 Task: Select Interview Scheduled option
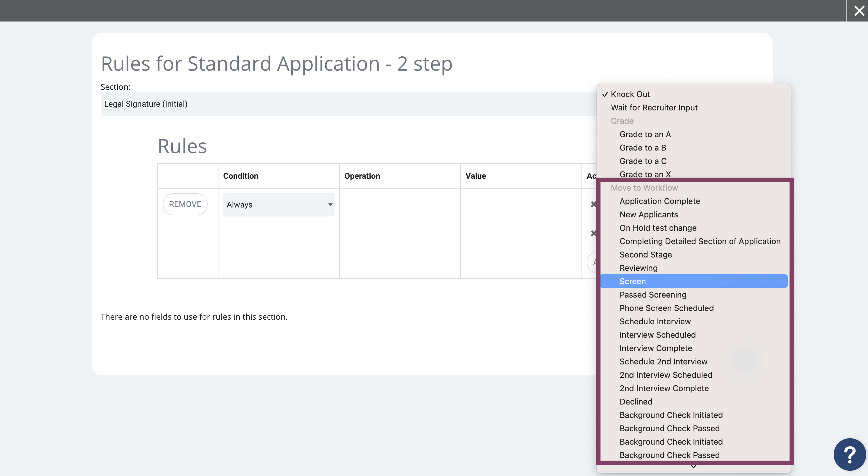[694, 335]
